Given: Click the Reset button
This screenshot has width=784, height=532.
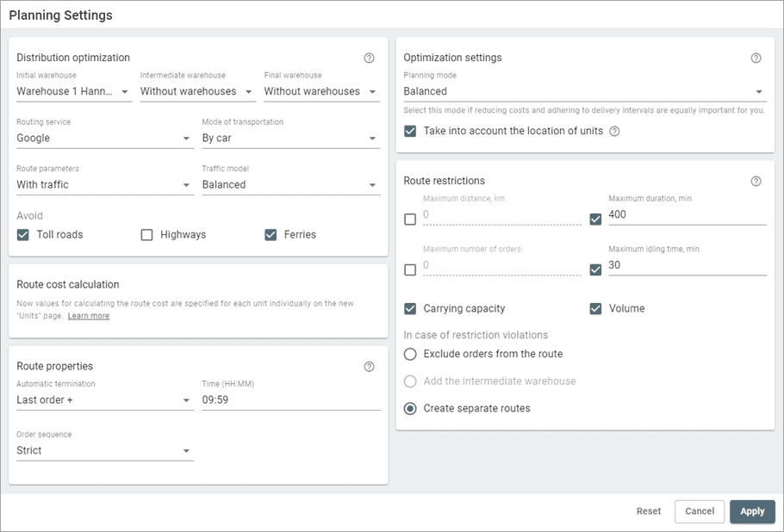Looking at the screenshot, I should [648, 511].
